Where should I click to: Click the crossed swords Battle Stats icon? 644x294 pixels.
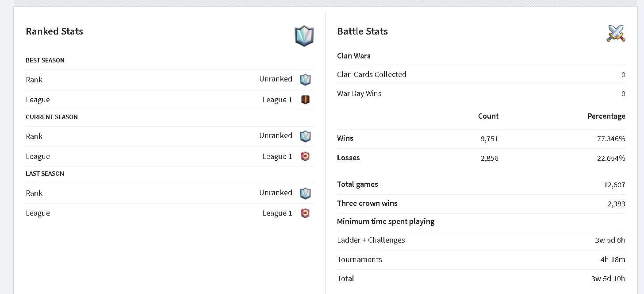point(616,33)
